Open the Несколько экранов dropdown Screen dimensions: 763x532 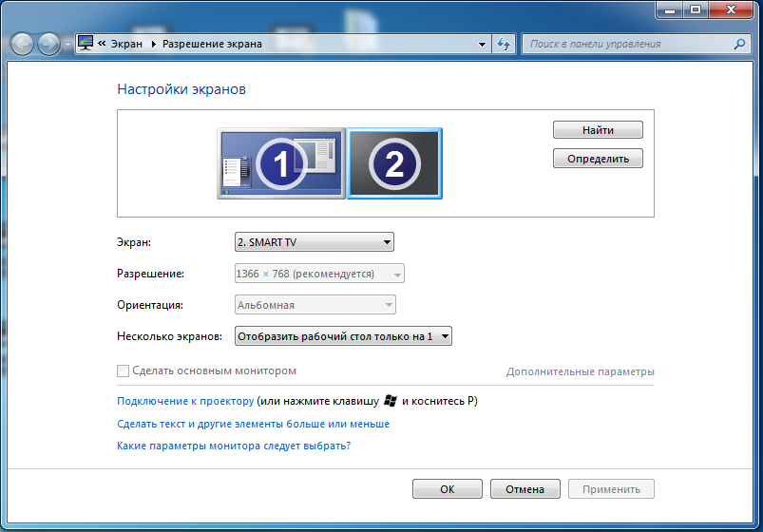click(x=343, y=336)
